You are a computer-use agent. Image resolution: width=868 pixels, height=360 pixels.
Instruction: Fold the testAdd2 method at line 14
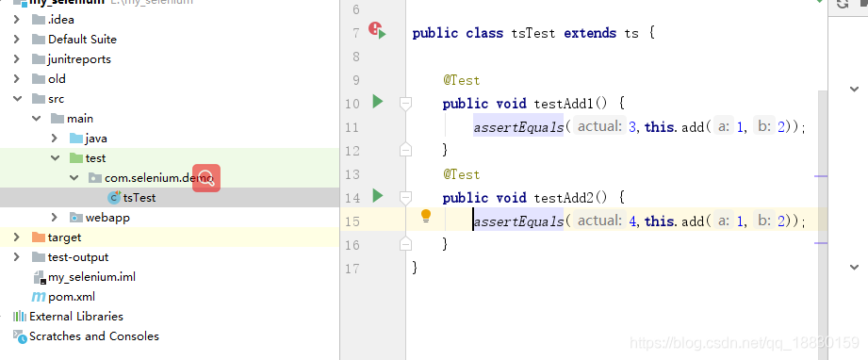(406, 198)
